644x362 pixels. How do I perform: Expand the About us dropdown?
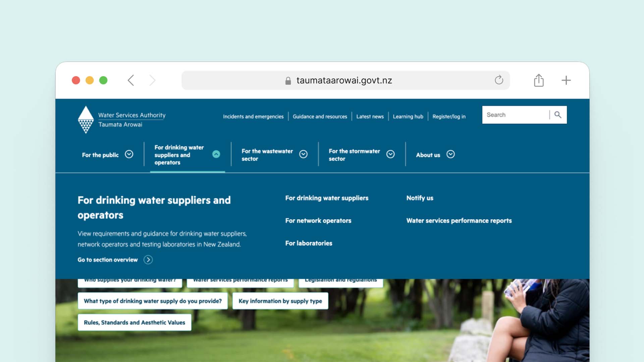point(450,154)
